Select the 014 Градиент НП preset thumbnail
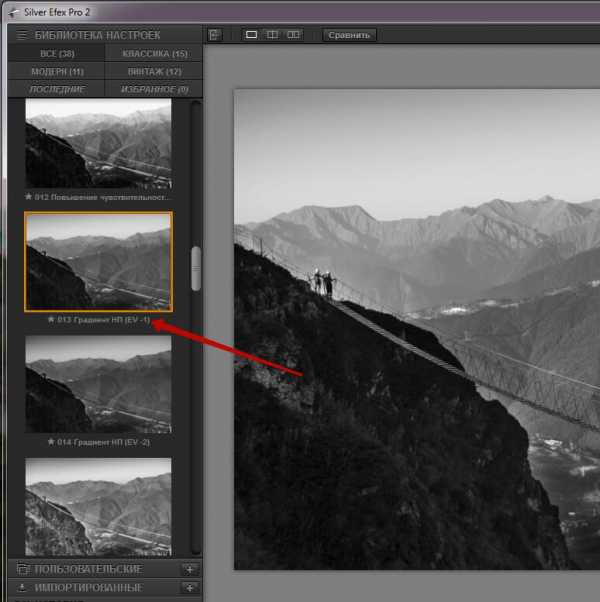Image resolution: width=600 pixels, height=602 pixels. [x=98, y=383]
